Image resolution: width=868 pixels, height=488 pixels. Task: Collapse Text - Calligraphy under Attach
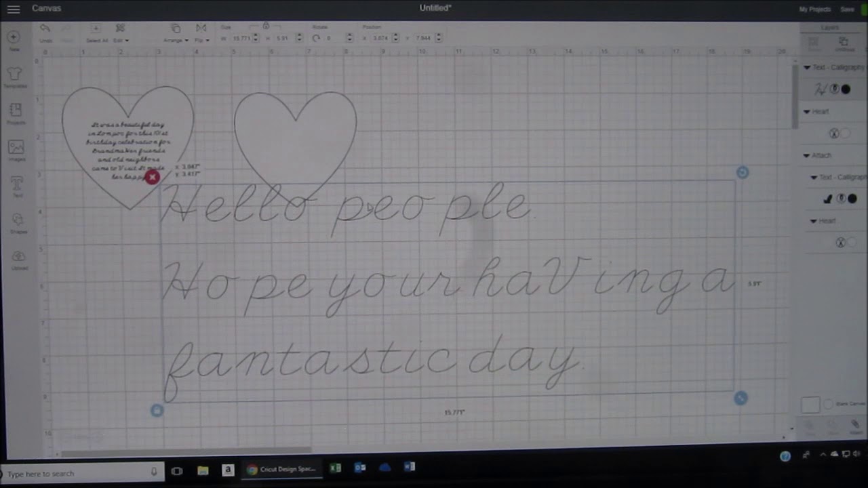[x=814, y=178]
